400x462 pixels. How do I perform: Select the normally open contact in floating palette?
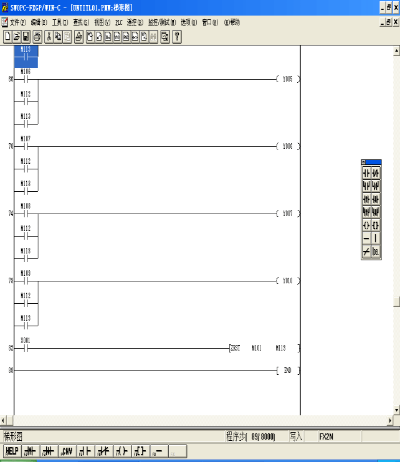click(x=366, y=173)
